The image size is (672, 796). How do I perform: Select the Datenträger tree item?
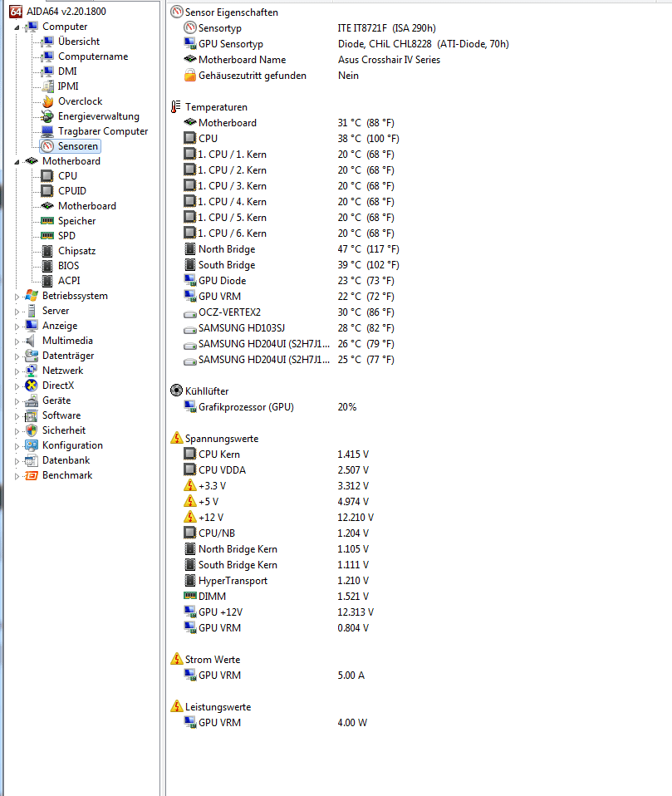[x=68, y=356]
